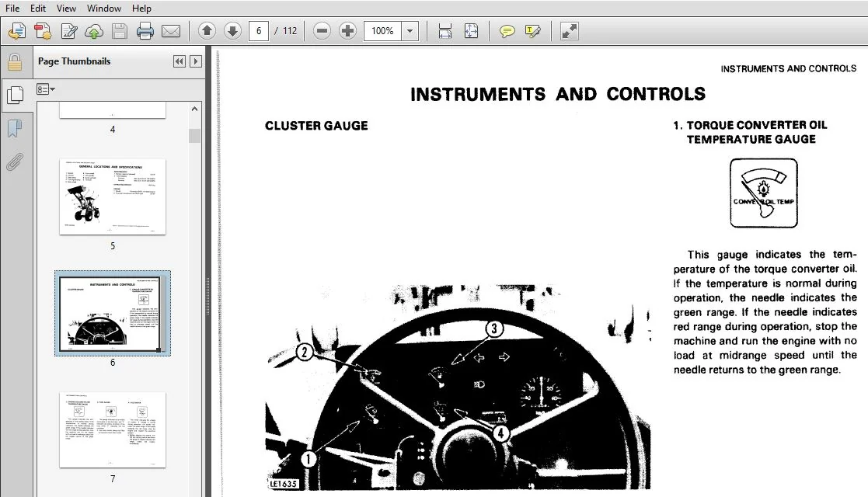Click the Add Sticky Note comment icon
The width and height of the screenshot is (868, 497).
click(x=507, y=31)
